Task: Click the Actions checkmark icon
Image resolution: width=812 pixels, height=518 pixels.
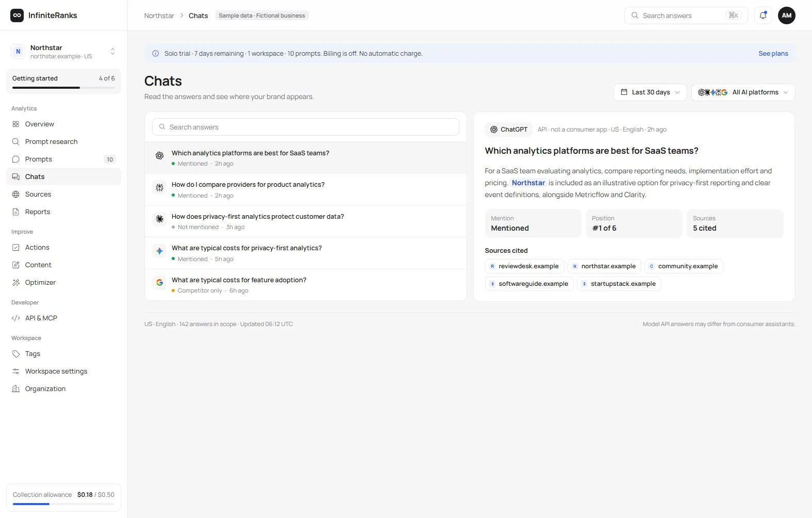Action: (16, 248)
